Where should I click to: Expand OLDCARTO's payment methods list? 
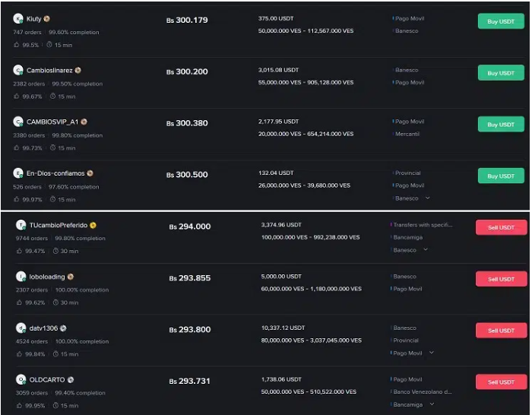[x=431, y=405]
